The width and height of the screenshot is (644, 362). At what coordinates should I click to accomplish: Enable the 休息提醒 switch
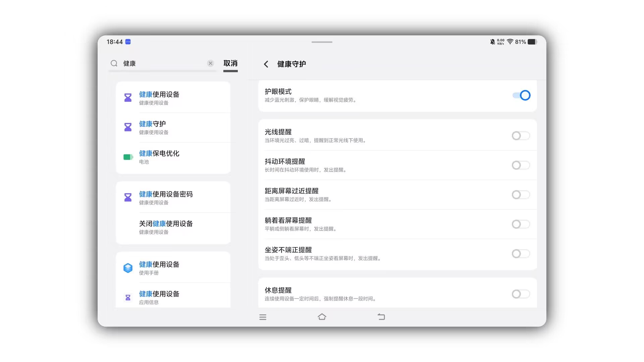pos(521,294)
